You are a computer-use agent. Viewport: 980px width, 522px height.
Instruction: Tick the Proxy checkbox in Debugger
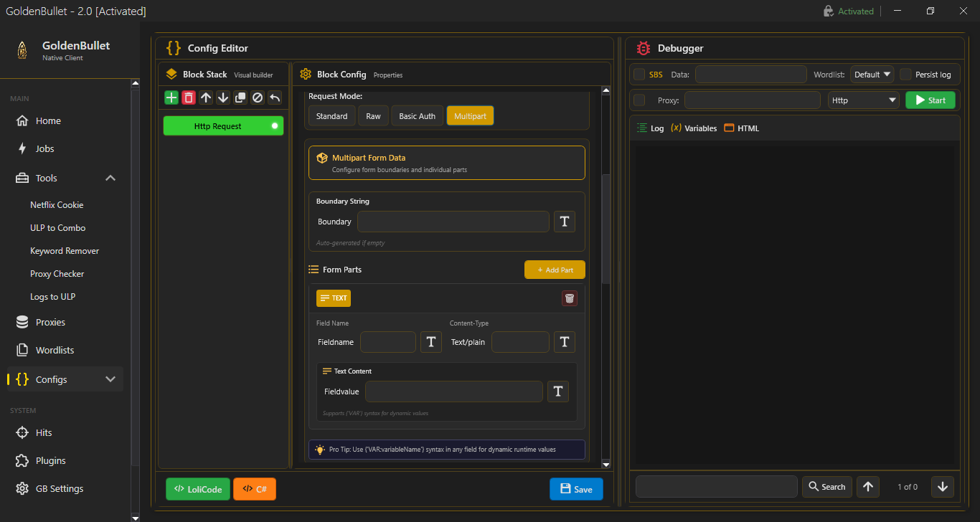pyautogui.click(x=639, y=100)
